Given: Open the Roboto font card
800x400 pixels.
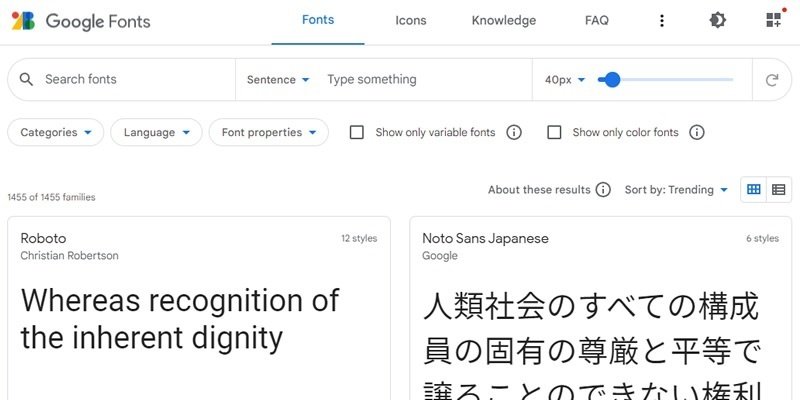Looking at the screenshot, I should pos(199,308).
